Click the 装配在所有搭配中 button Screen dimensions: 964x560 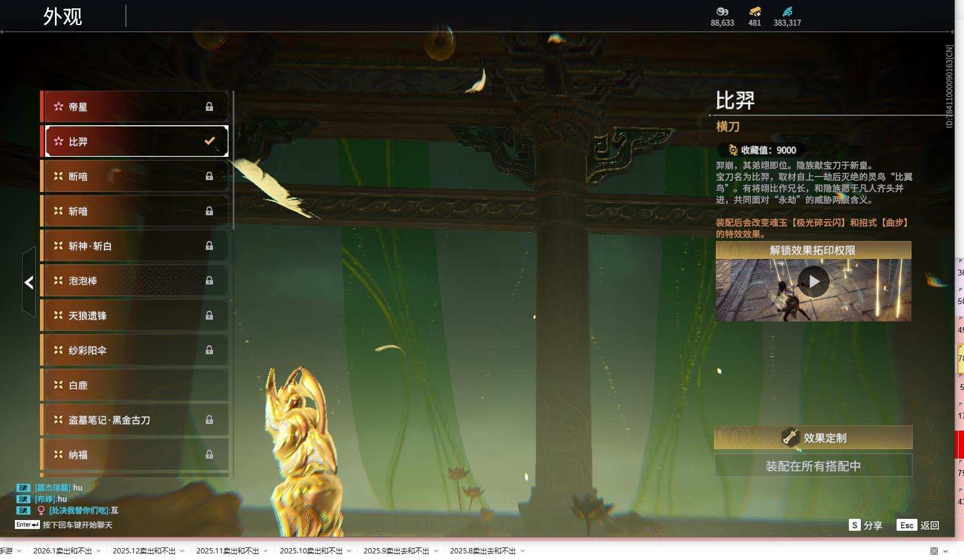[x=813, y=466]
